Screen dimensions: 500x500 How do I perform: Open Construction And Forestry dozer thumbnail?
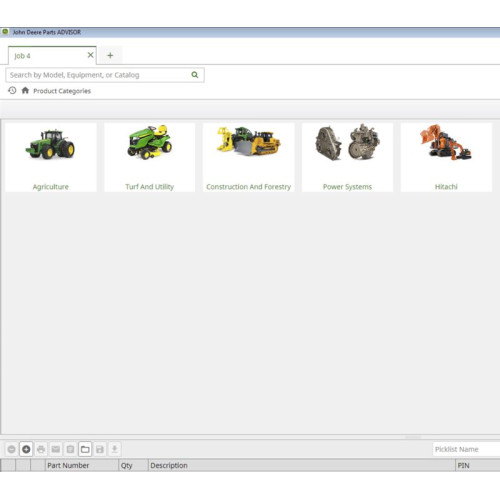(249, 141)
